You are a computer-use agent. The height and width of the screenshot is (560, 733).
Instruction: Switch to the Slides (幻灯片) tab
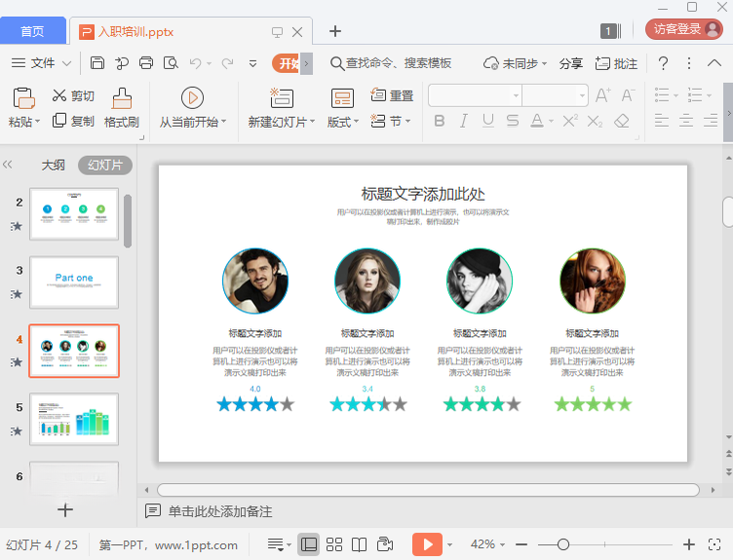(105, 165)
